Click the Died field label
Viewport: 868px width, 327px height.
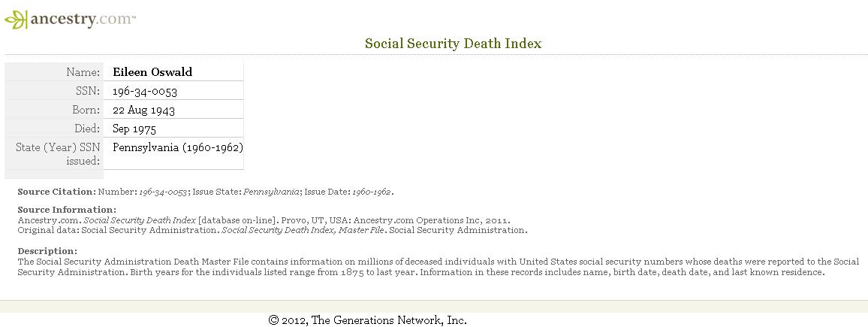point(87,129)
